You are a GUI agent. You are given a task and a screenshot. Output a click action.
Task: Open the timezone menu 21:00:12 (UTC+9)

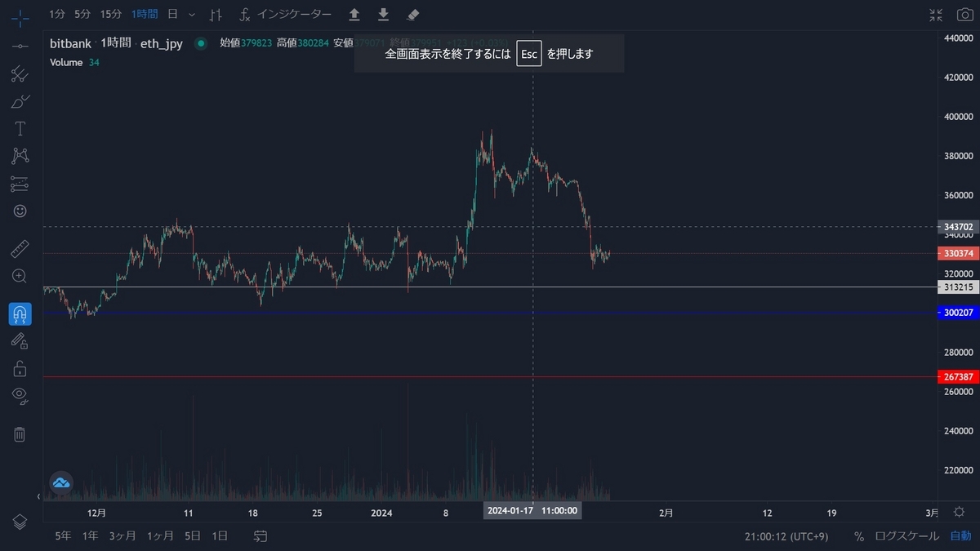pos(787,536)
